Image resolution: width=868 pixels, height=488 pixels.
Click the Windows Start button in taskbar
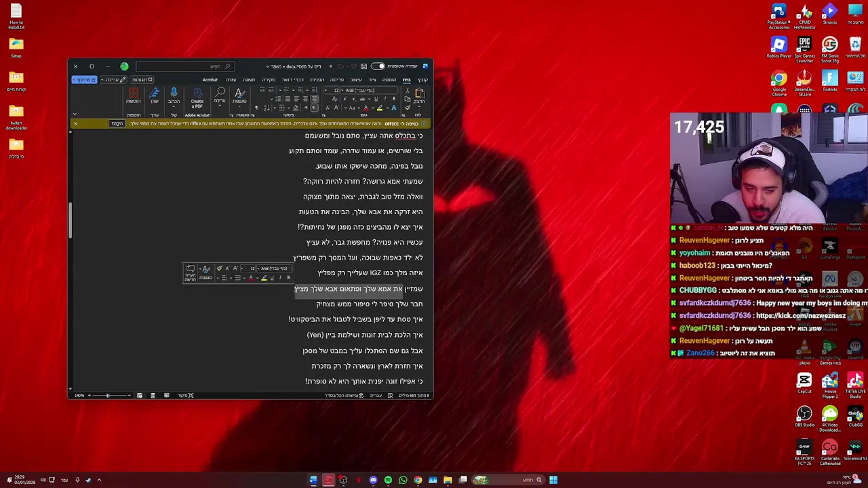[553, 480]
